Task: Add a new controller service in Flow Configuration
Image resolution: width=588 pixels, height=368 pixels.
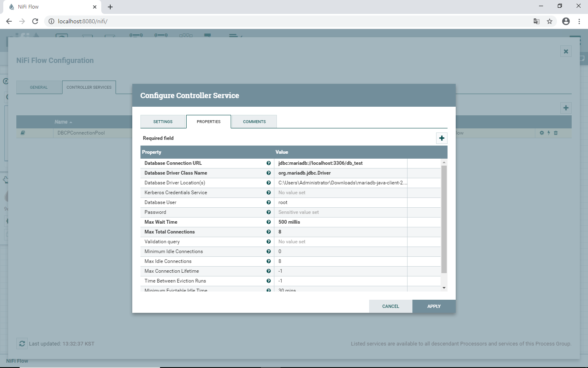Action: [x=566, y=108]
